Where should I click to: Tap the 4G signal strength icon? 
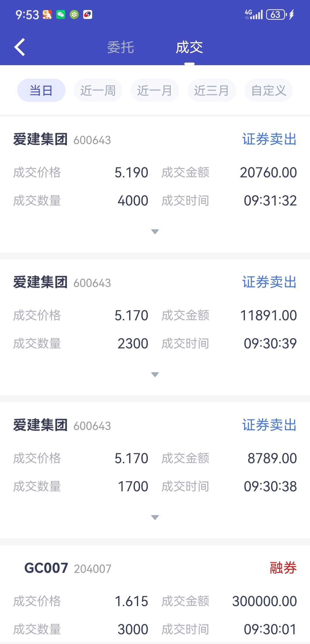[x=254, y=14]
